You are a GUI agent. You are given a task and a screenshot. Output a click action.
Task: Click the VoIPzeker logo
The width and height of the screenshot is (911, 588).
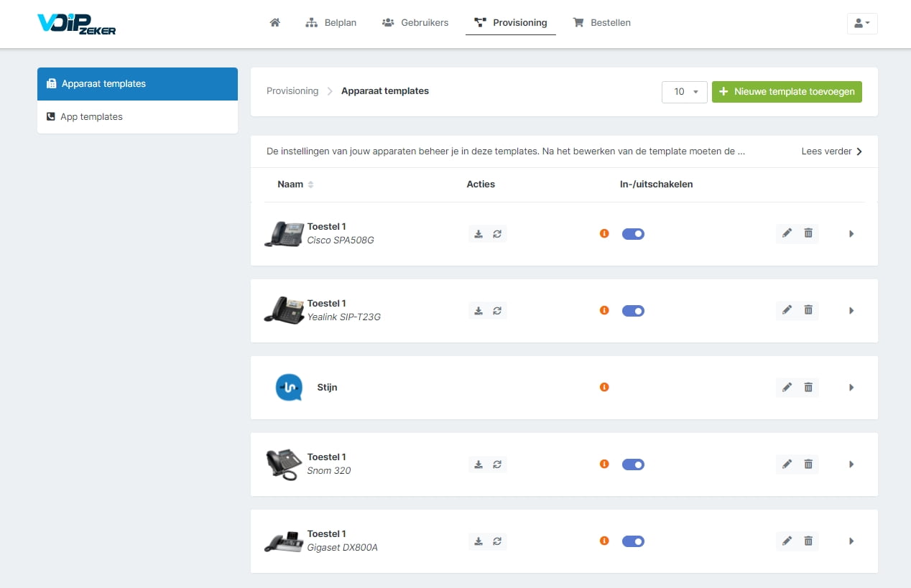pyautogui.click(x=76, y=24)
